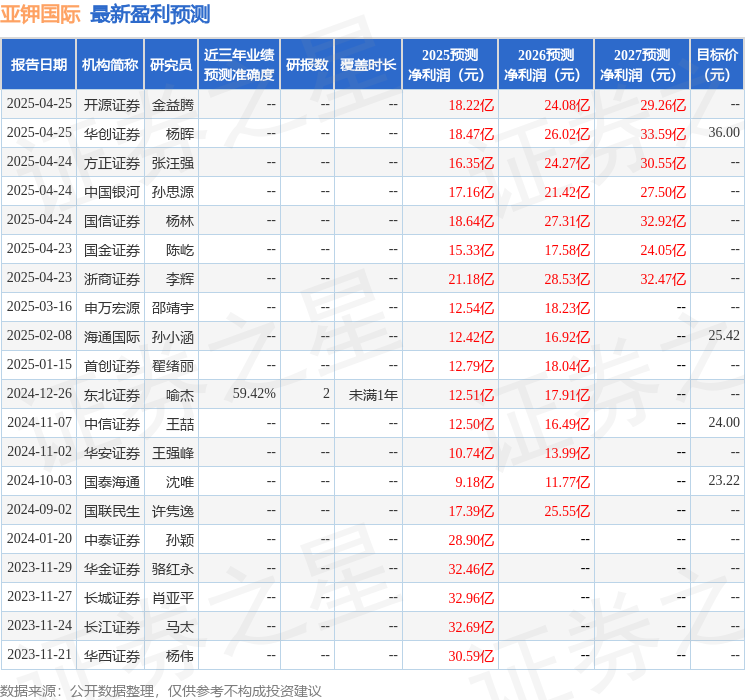
Task: Click accuracy value 59.42%
Action: pyautogui.click(x=254, y=393)
